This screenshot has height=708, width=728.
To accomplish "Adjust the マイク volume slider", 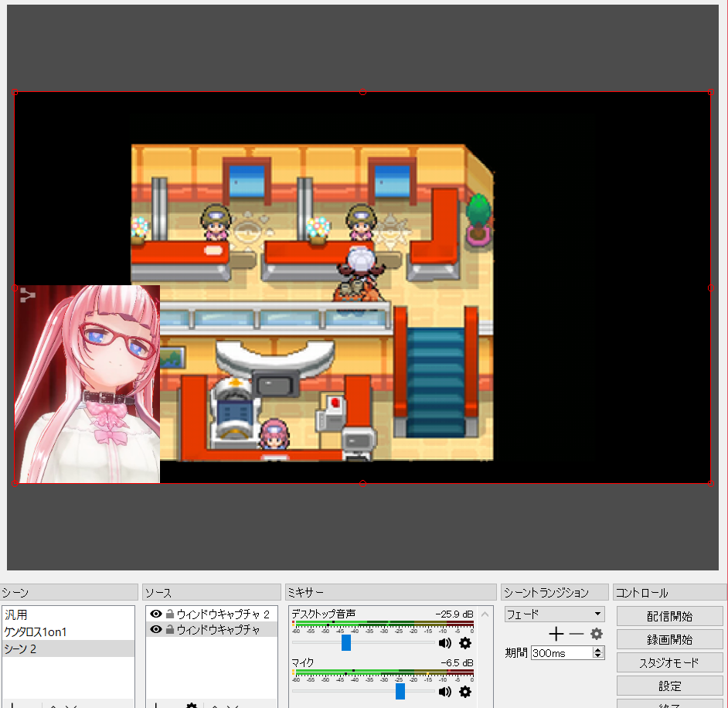I will pyautogui.click(x=400, y=691).
